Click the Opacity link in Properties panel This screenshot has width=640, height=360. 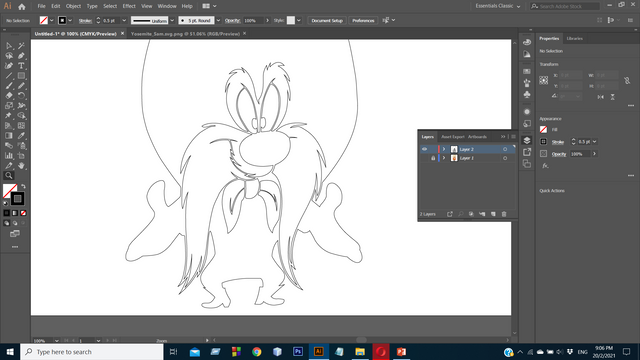point(559,154)
